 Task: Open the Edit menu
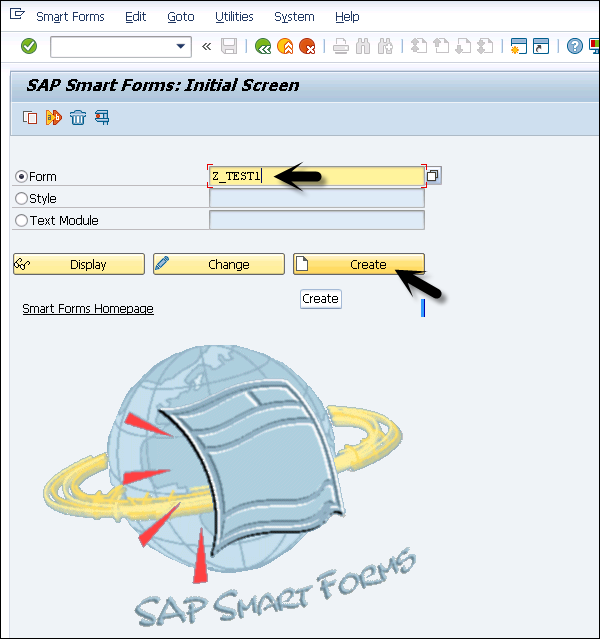point(135,17)
